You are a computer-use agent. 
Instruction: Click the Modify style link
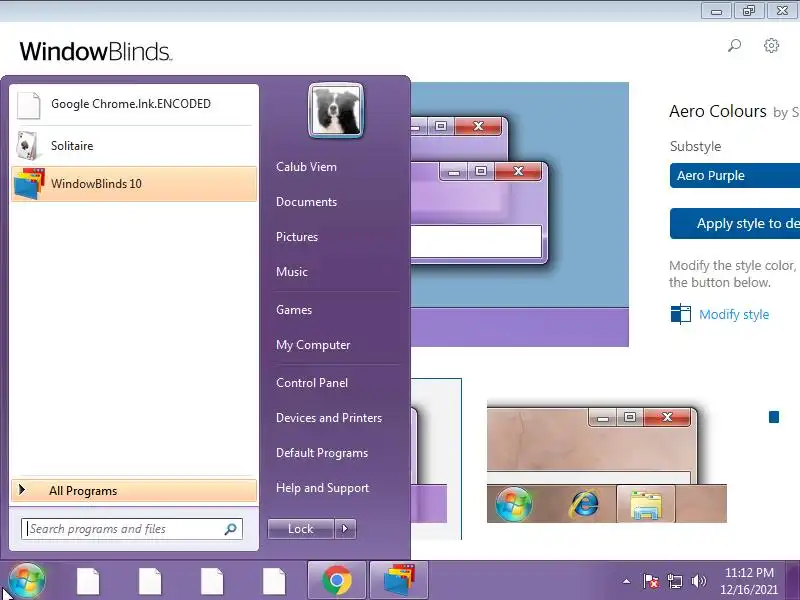pos(734,314)
